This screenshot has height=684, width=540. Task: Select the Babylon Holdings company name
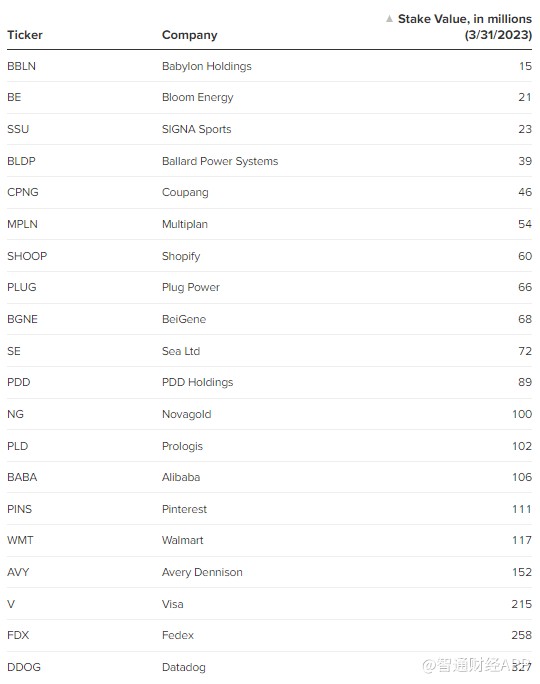[207, 66]
